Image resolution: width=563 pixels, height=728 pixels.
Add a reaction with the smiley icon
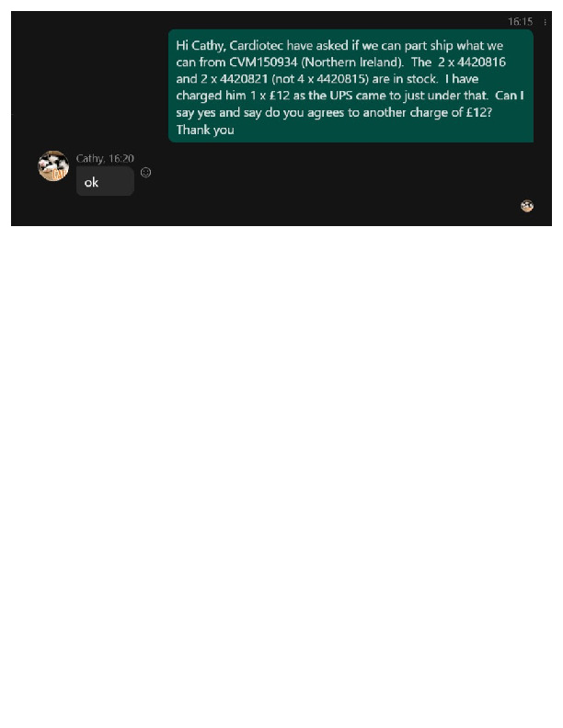(x=146, y=172)
